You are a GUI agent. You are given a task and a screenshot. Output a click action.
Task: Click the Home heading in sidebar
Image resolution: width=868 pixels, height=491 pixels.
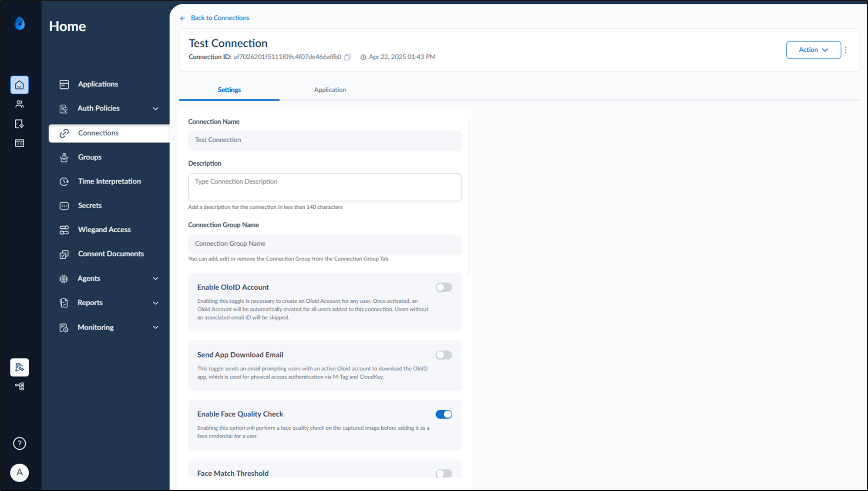(x=67, y=27)
